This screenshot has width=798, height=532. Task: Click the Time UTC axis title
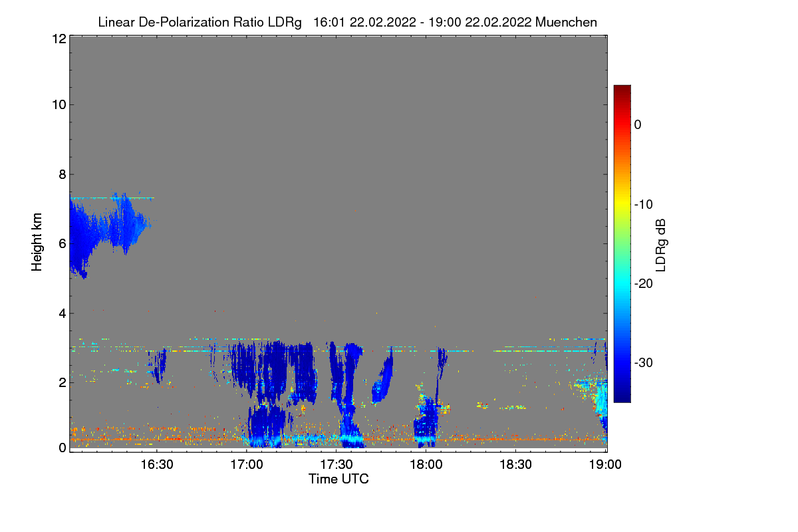338,479
